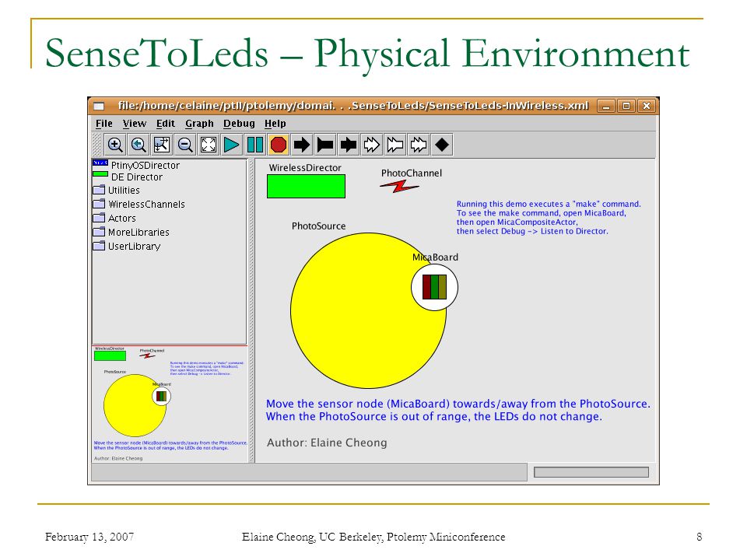The height and width of the screenshot is (560, 747).
Task: Click the Full Screen expand icon
Action: (x=209, y=145)
